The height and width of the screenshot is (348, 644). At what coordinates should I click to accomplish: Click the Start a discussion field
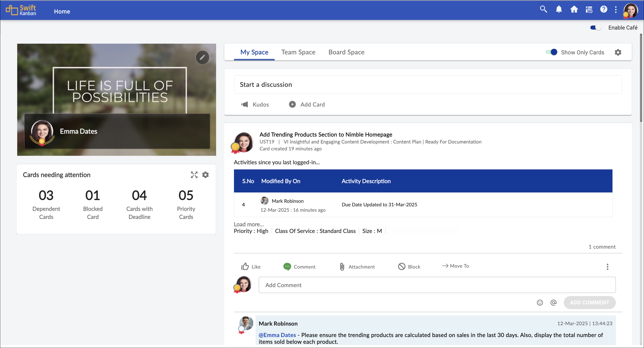coord(428,85)
